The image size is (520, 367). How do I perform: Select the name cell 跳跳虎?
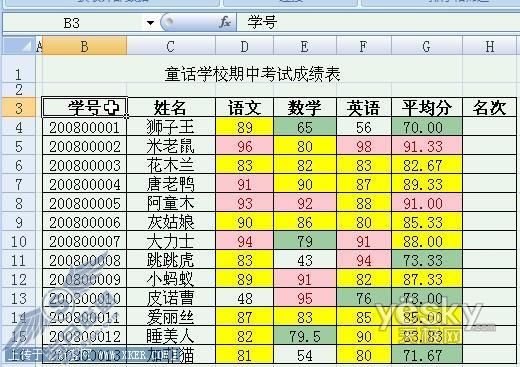(171, 260)
